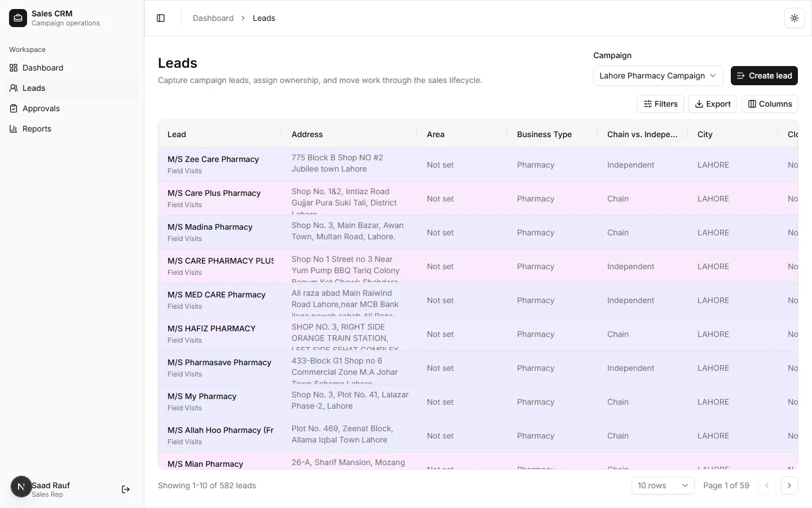Click Pharmacy type in HAFIZ PHARMACY row
812x508 pixels.
536,334
